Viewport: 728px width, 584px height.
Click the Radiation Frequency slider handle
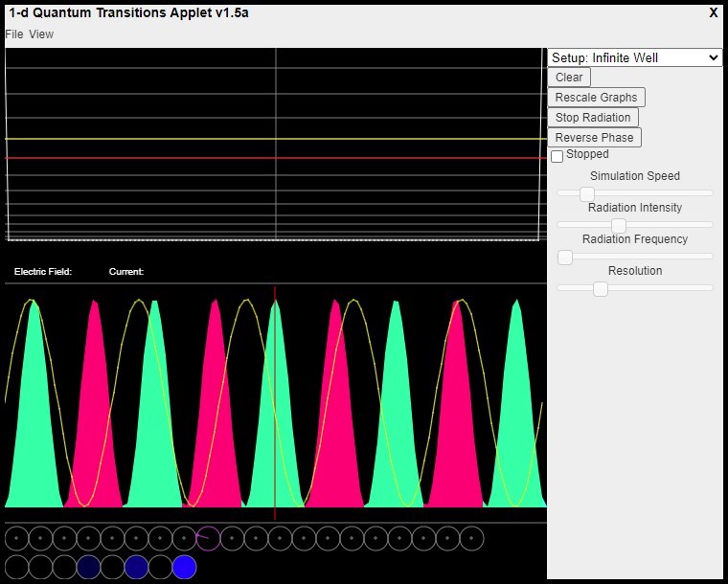[565, 257]
